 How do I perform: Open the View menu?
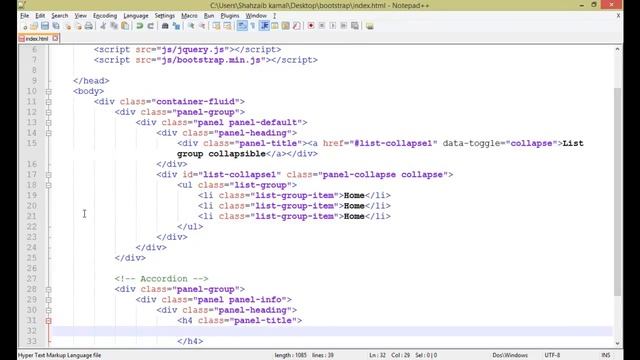[80, 16]
